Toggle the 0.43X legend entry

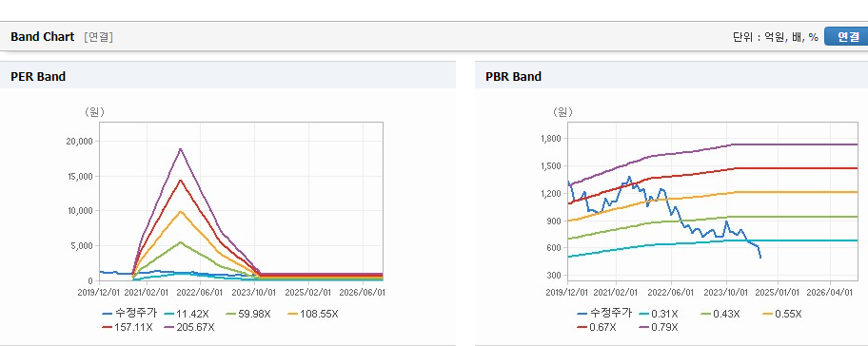(720, 314)
